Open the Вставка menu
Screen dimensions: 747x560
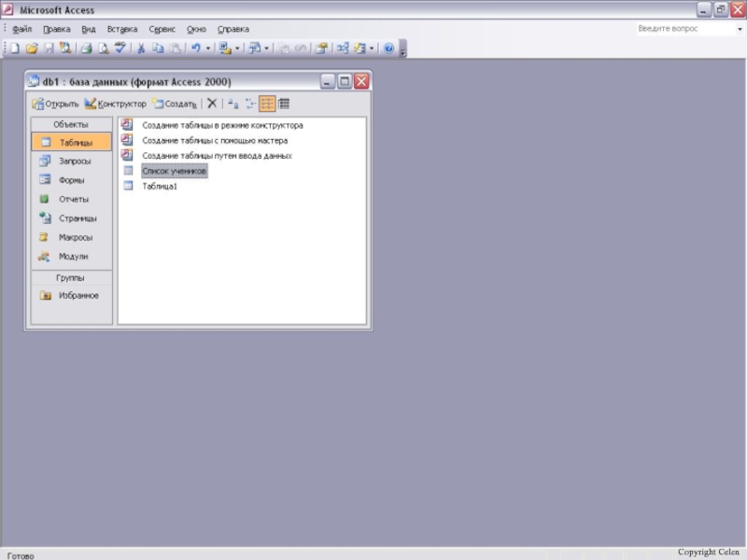point(121,29)
